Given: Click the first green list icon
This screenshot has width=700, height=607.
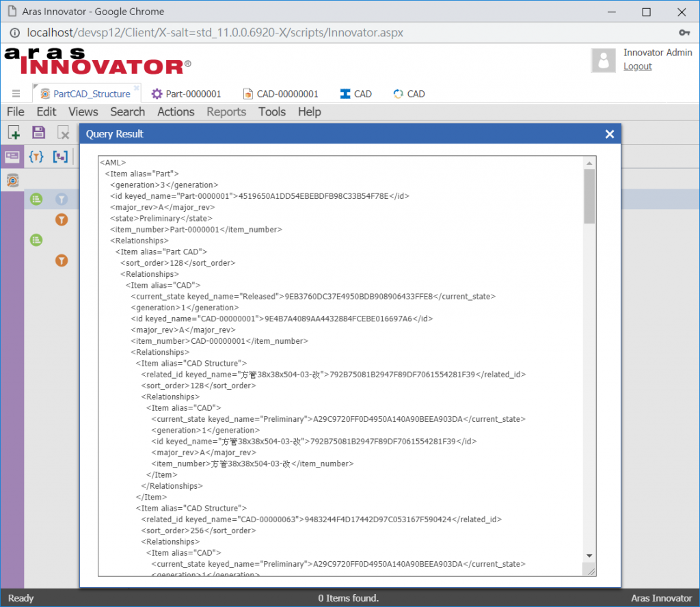Looking at the screenshot, I should [x=36, y=199].
